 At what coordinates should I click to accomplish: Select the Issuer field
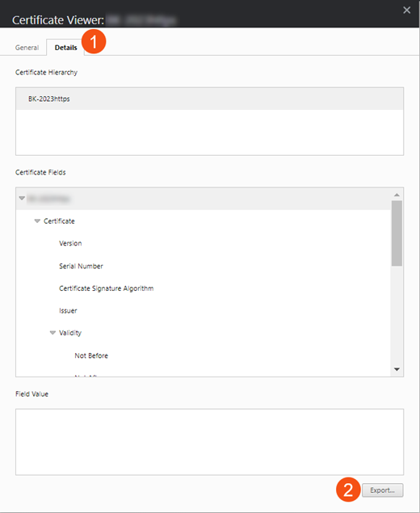coord(68,310)
